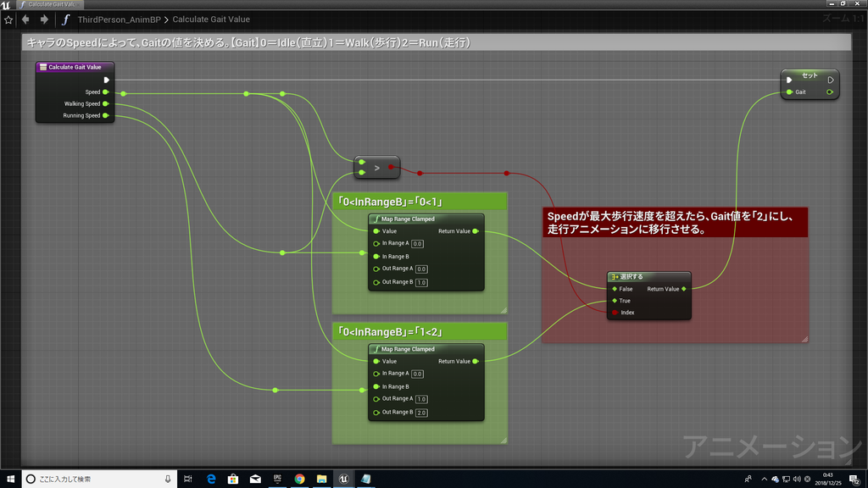Edit Out Range B value 1.0 of upper Map Range
Image resolution: width=868 pixels, height=488 pixels.
(x=421, y=283)
